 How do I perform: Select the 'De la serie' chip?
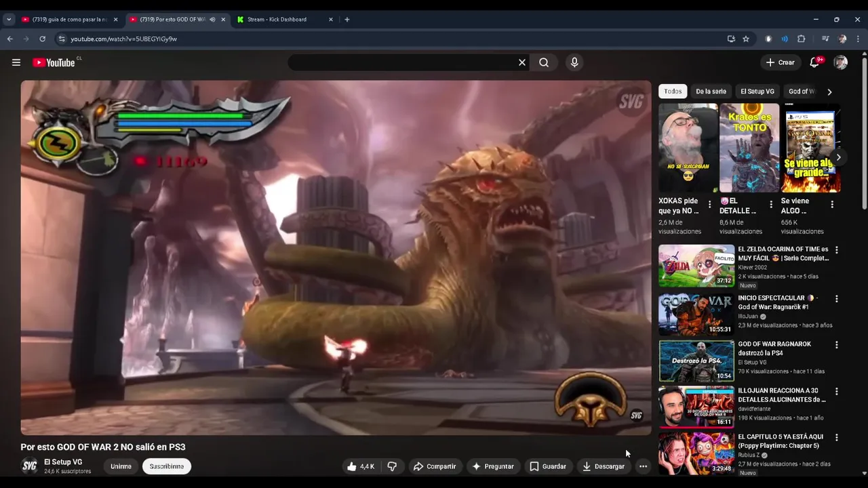pos(711,91)
